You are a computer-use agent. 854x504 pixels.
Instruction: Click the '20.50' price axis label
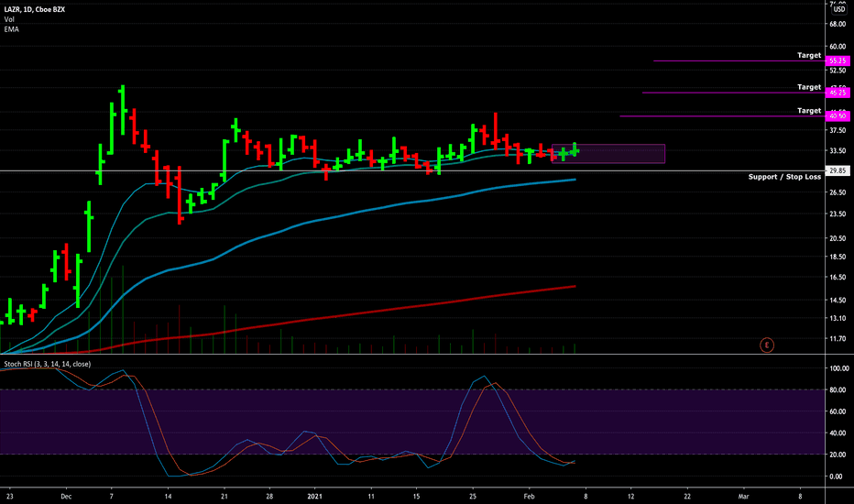point(838,238)
